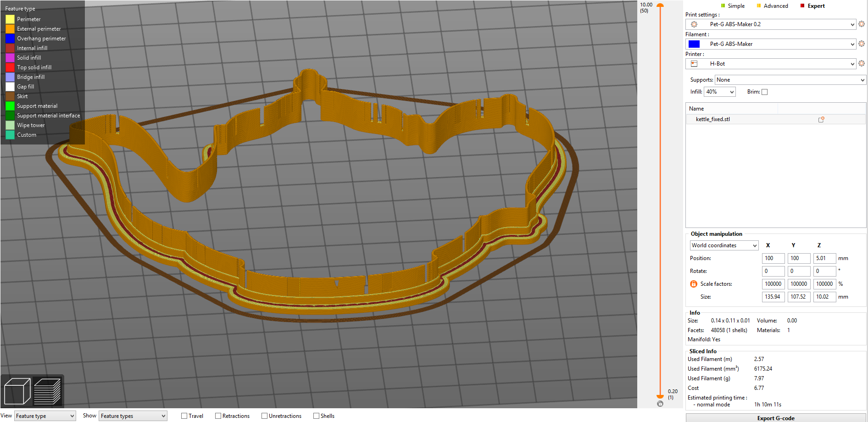The height and width of the screenshot is (422, 868).
Task: Expand the Infill 40% dropdown
Action: pos(720,92)
